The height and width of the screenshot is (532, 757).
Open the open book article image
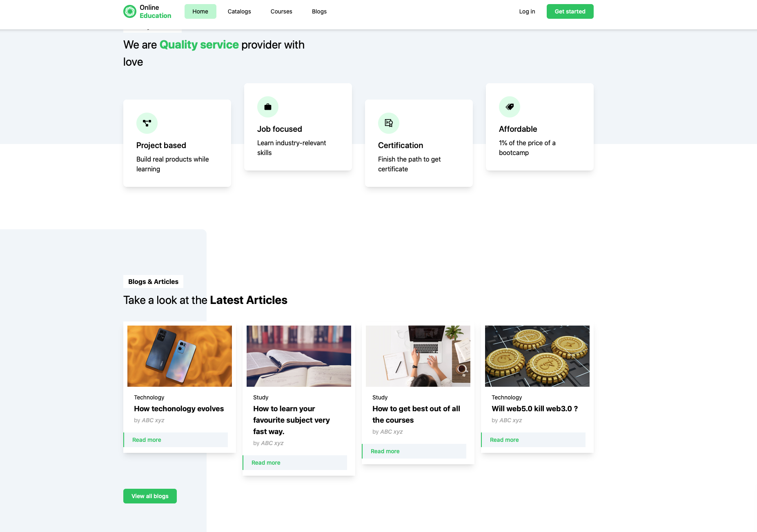tap(298, 356)
